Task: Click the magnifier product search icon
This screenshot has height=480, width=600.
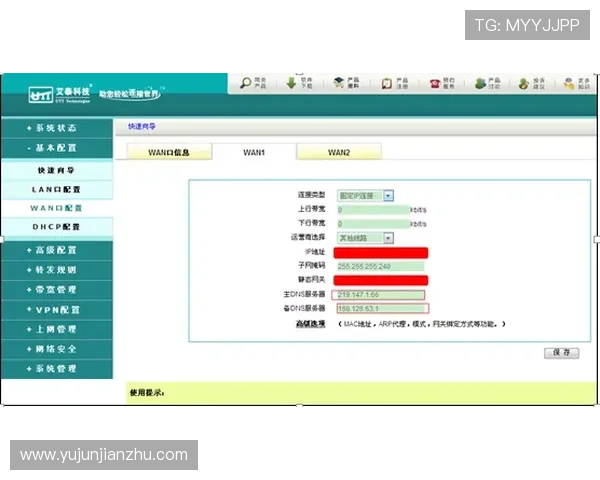Action: coord(246,83)
